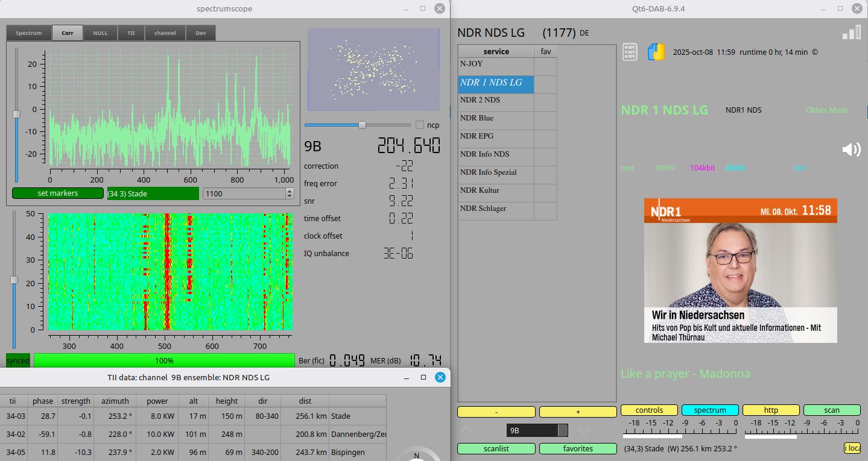868x461 pixels.
Task: Open the 9B channel selector dropdown
Action: pos(537,430)
